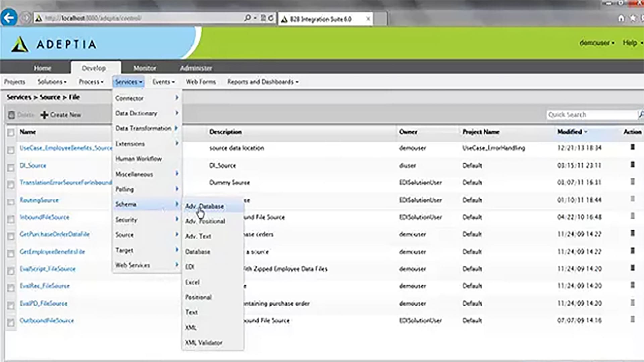Sort by the Modified column header
Image resolution: width=644 pixels, height=362 pixels.
(570, 132)
